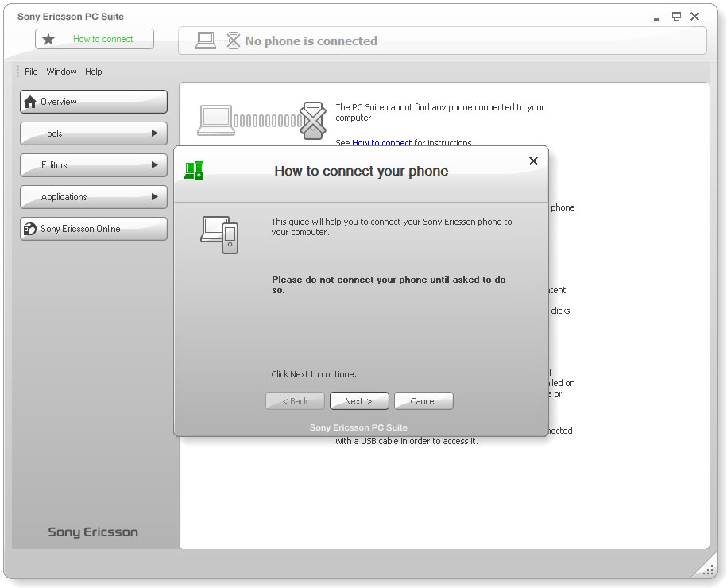Click the "Please do not connect your phone" warning

point(389,284)
